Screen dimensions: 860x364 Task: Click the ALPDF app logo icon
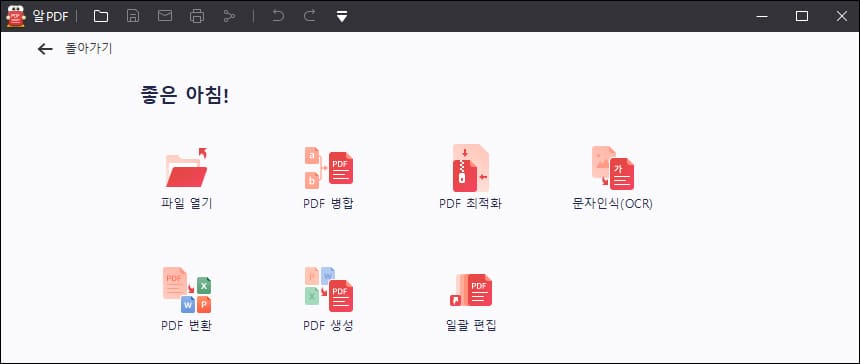[x=16, y=16]
